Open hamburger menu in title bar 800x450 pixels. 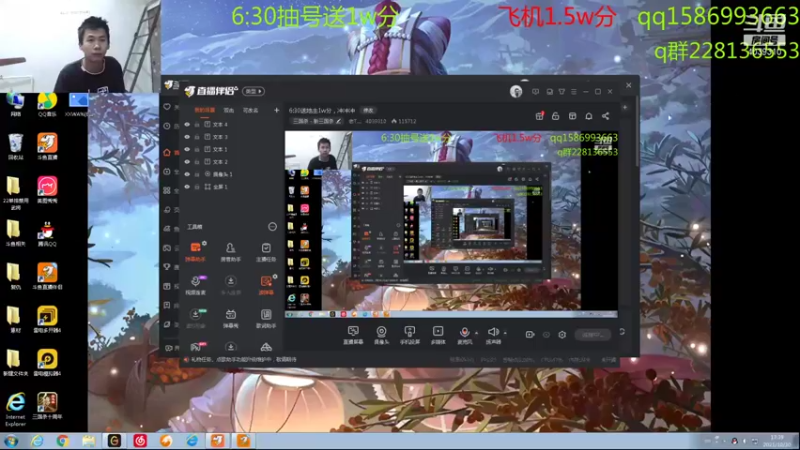(x=574, y=92)
